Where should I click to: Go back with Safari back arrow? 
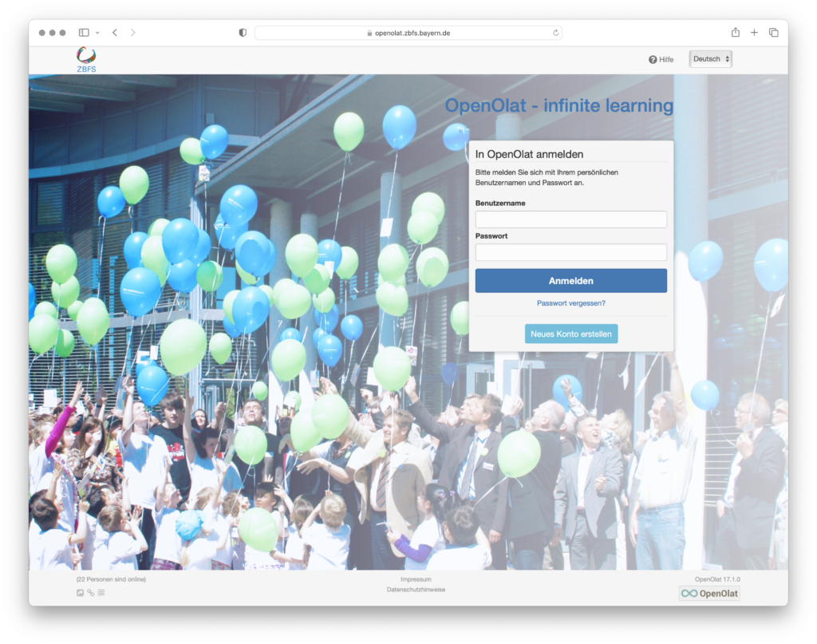coord(115,33)
